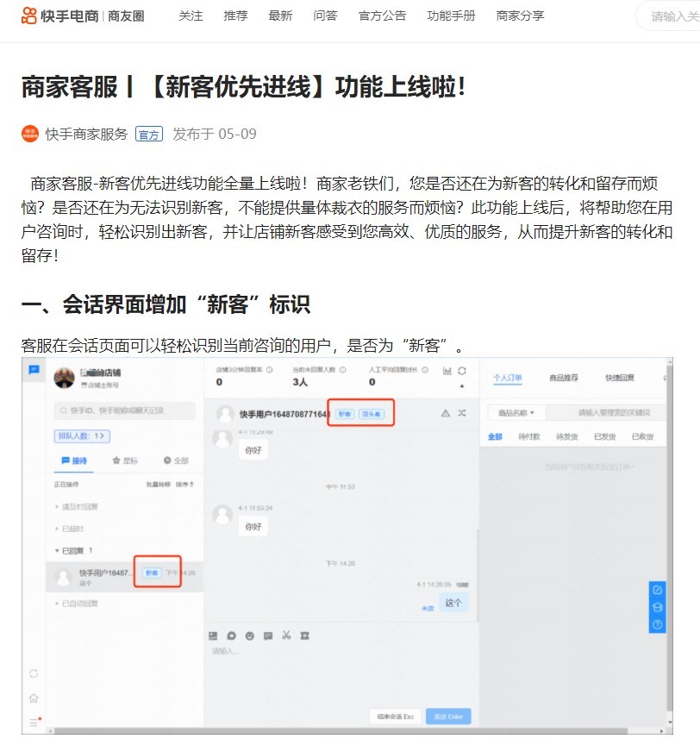Click the 结束会话 Esc button
Image resolution: width=700 pixels, height=739 pixels.
tap(395, 717)
